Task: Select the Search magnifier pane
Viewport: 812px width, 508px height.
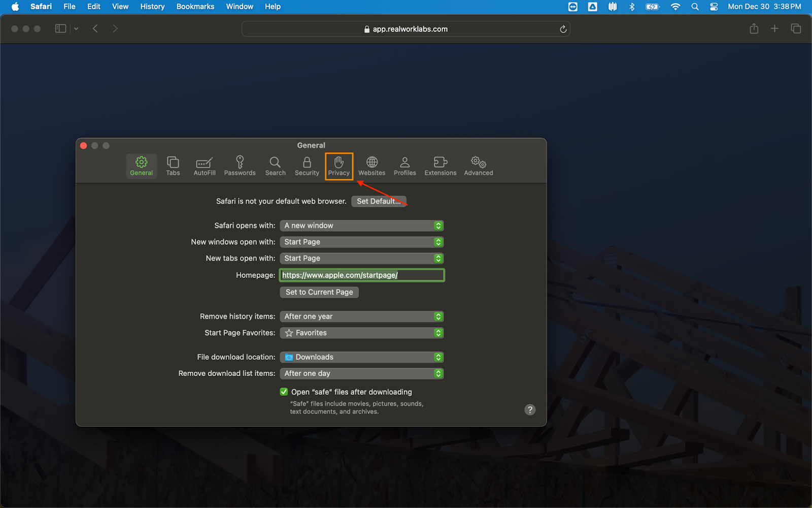Action: pyautogui.click(x=275, y=166)
